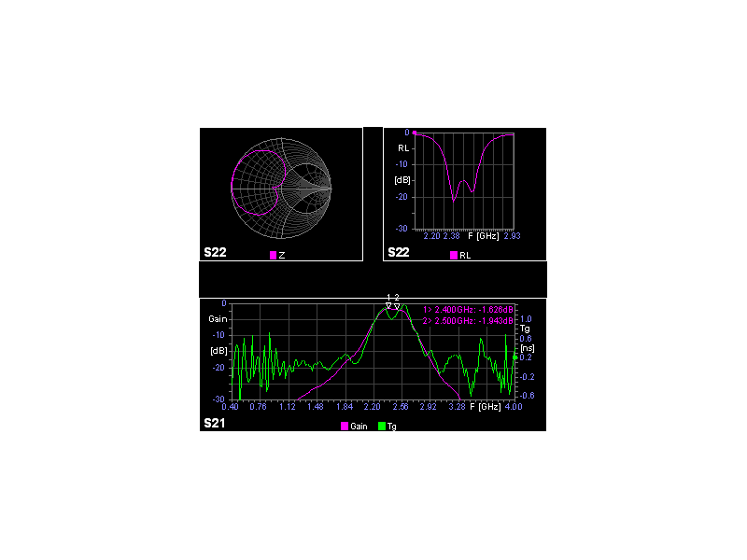
Task: Click the 2.20 frequency label on RL plot
Action: [432, 236]
